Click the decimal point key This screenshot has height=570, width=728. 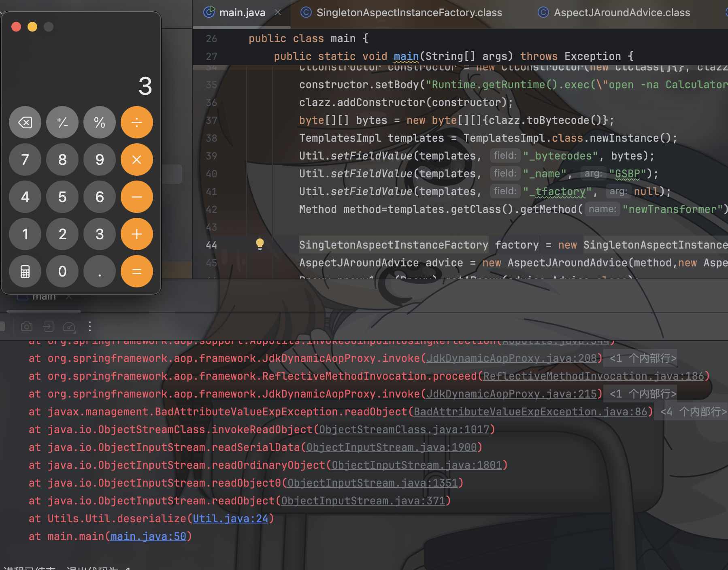click(100, 271)
